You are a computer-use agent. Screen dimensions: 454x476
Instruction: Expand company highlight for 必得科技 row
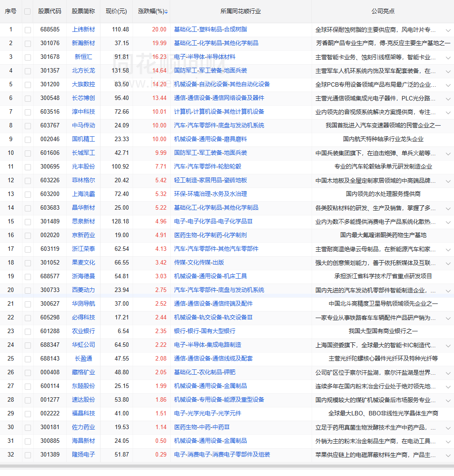(448, 318)
